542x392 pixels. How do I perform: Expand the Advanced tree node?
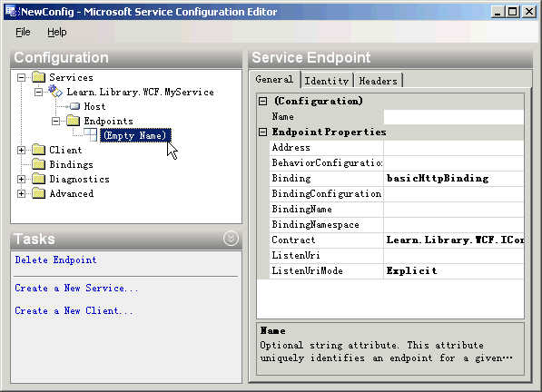click(22, 193)
